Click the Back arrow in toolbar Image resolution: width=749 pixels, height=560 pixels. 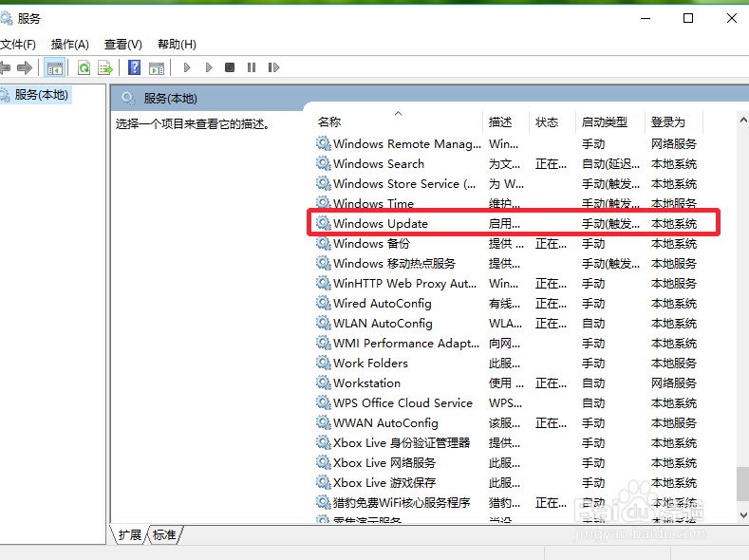(x=6, y=67)
